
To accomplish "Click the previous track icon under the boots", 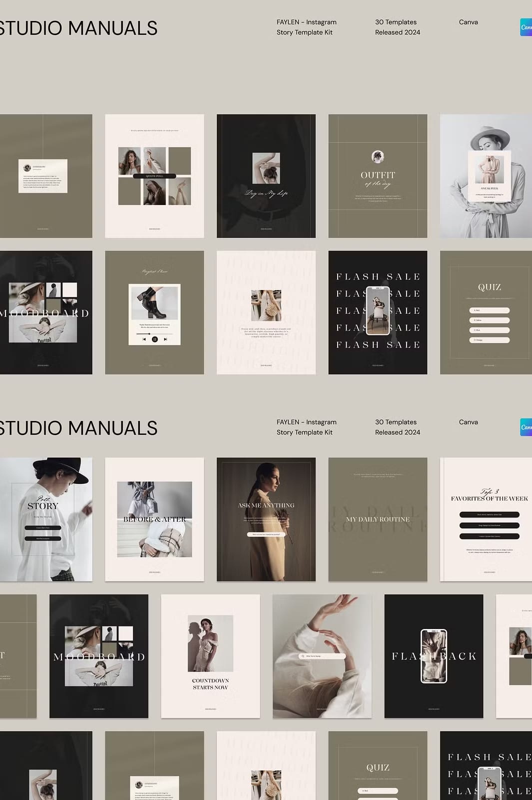I will tap(144, 339).
